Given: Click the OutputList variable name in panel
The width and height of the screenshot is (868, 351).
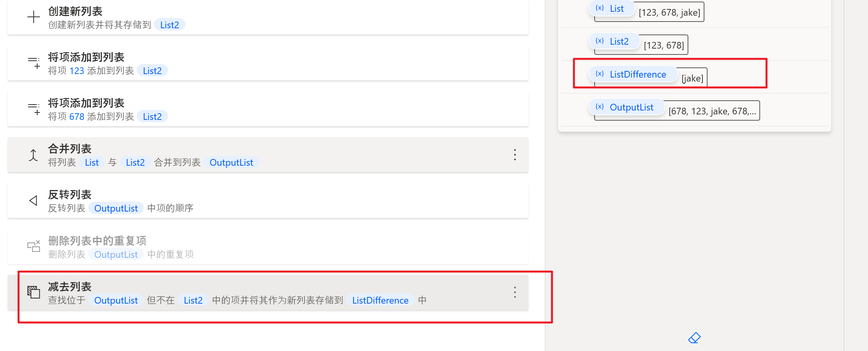Looking at the screenshot, I should point(631,107).
